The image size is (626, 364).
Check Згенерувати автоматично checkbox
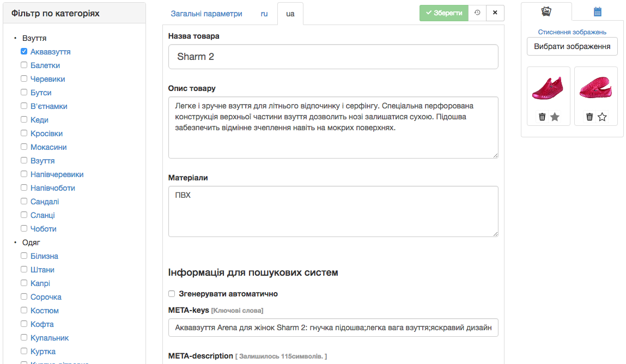172,294
